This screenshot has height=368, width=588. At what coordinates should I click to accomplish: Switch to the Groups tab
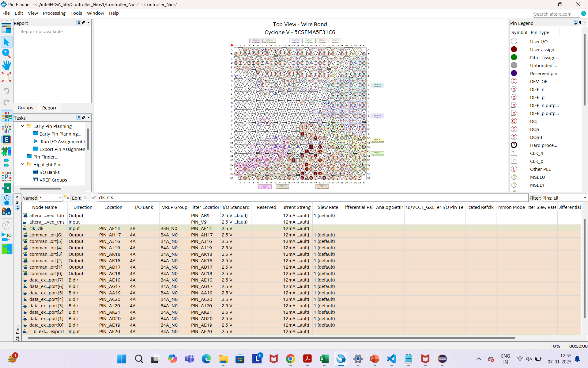[x=25, y=108]
